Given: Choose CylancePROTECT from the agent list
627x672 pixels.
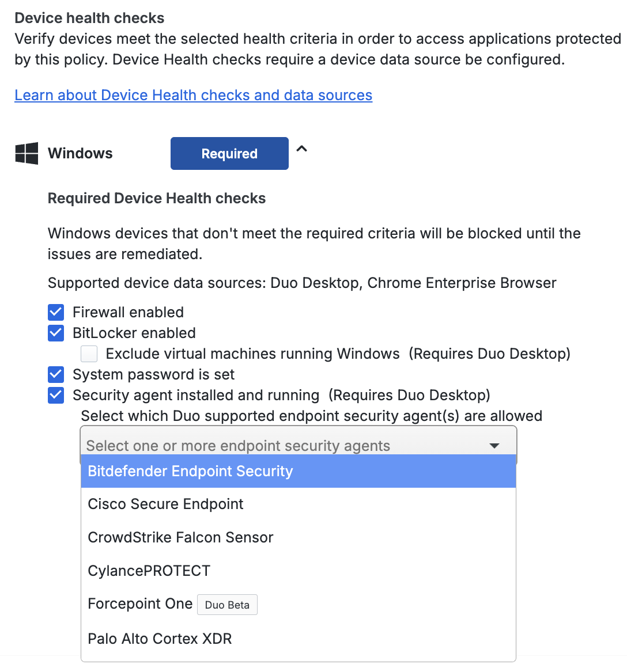Looking at the screenshot, I should [149, 571].
